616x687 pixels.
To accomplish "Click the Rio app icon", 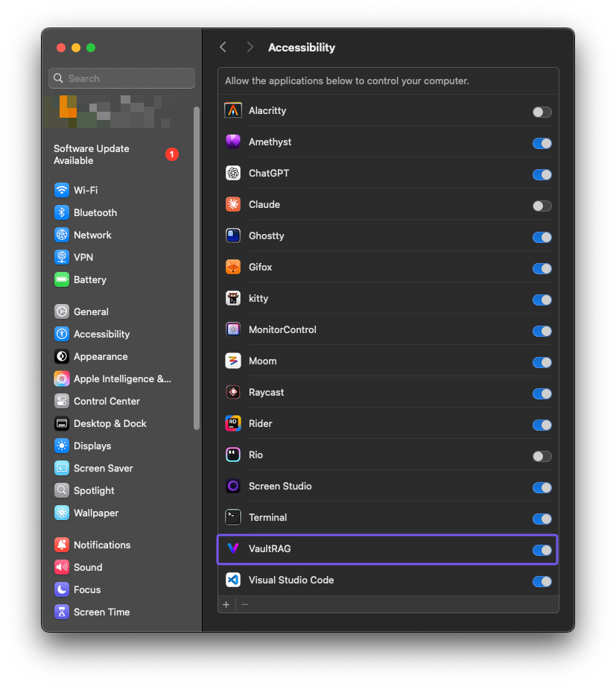I will coord(233,455).
